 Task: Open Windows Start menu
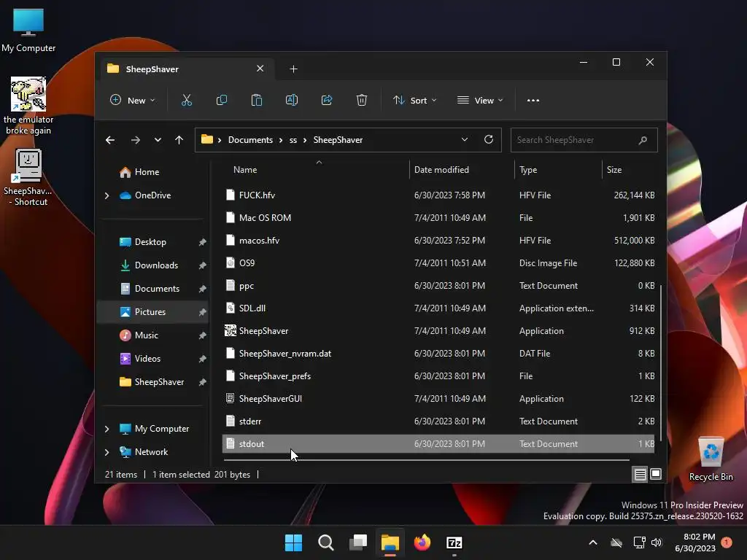[293, 542]
